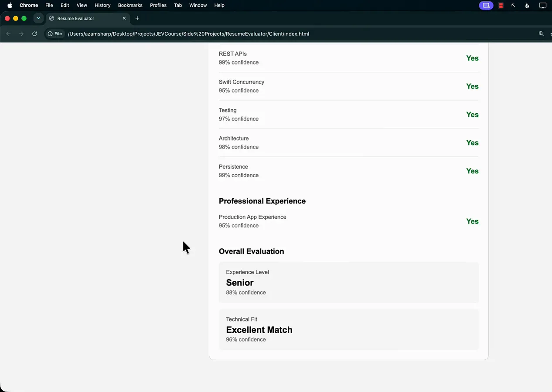Close the Resume Evaluator tab
This screenshot has width=552, height=392.
(x=124, y=18)
